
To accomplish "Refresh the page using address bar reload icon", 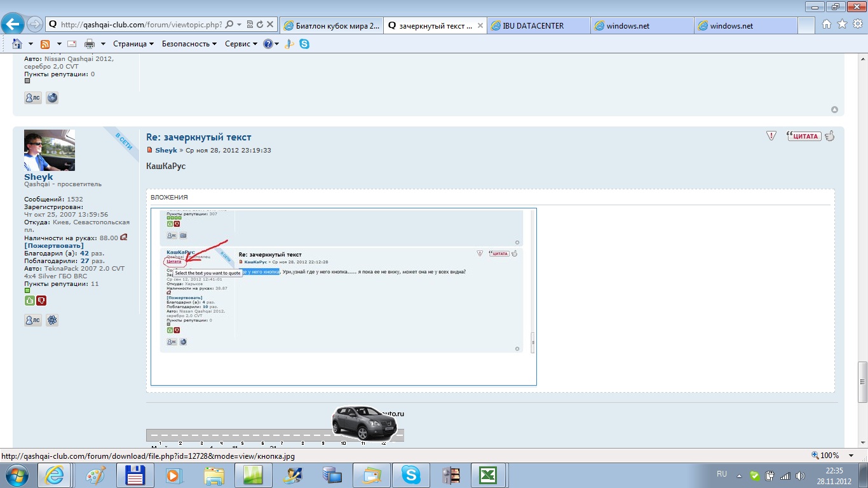I will click(x=260, y=25).
